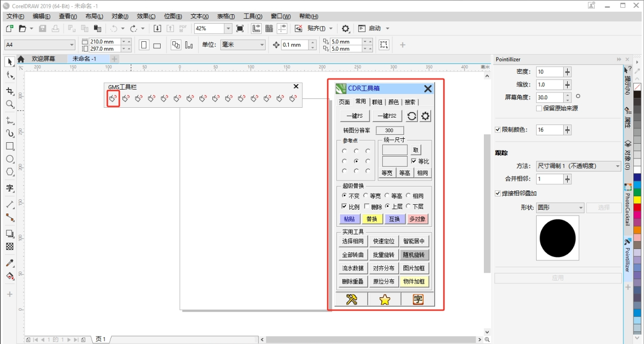The height and width of the screenshot is (344, 644).
Task: Select the Color Eyedropper tool
Action: click(9, 263)
